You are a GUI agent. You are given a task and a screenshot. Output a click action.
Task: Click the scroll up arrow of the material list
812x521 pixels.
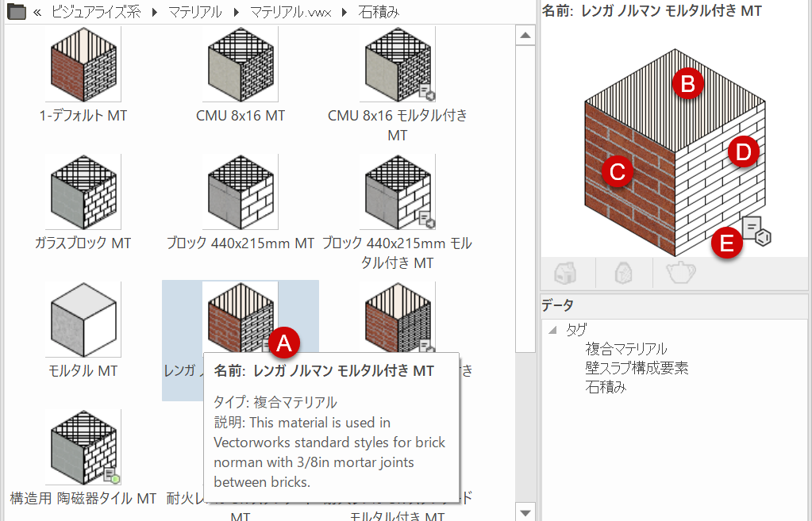pyautogui.click(x=525, y=36)
